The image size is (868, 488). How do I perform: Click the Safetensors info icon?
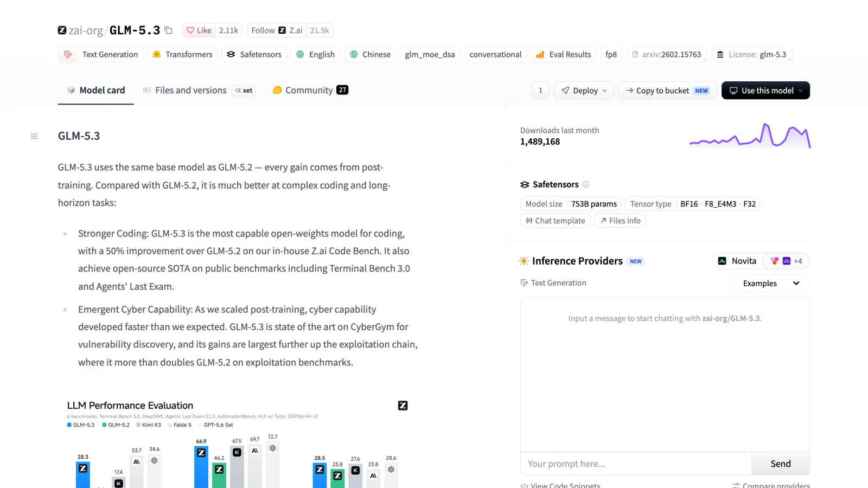click(x=586, y=184)
